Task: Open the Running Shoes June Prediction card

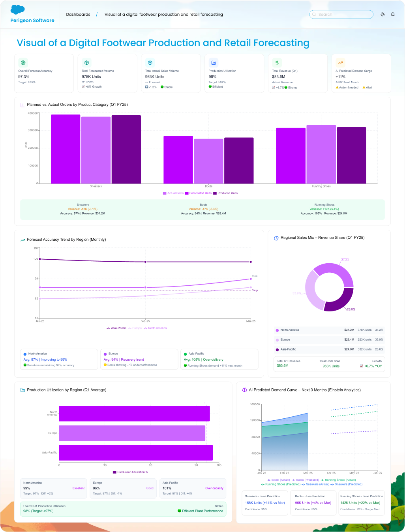Action: click(x=361, y=502)
